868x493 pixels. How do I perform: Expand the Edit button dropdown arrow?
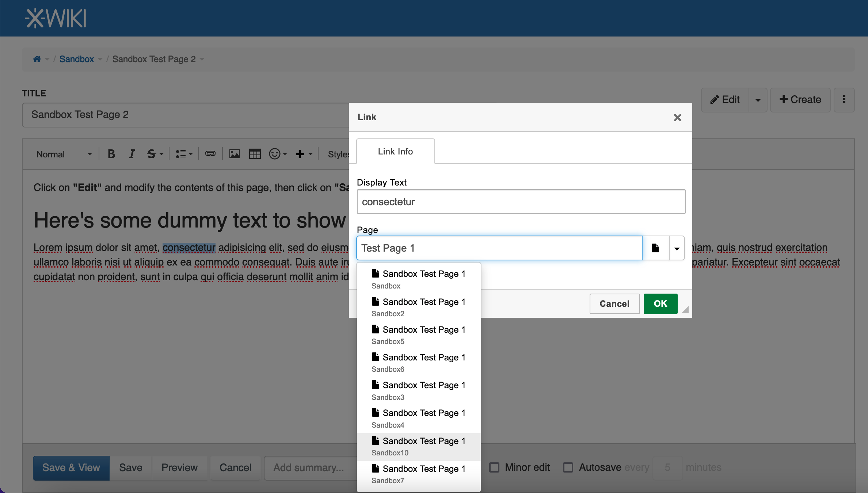tap(758, 100)
